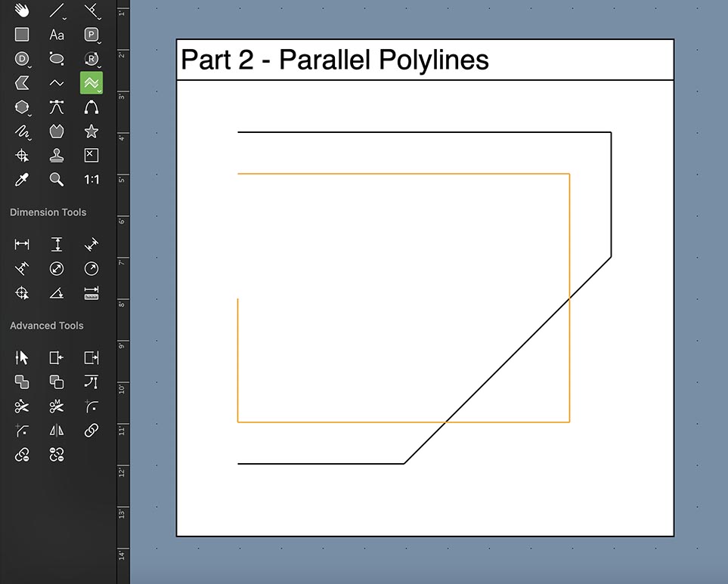Select the Mirror tool under Advanced Tools
The width and height of the screenshot is (728, 584).
pos(56,430)
